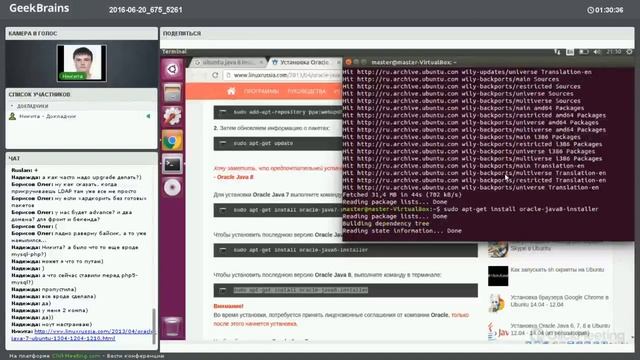Click the network indicator in the top panel
640x360 pixels.
[x=558, y=52]
